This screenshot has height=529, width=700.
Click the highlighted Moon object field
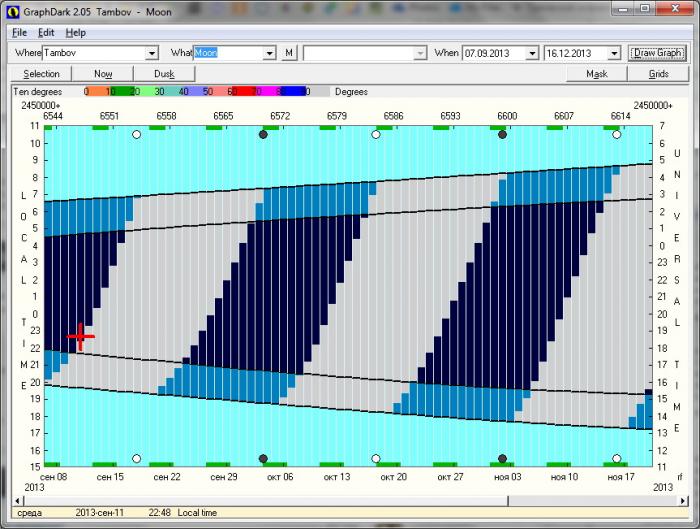pos(228,53)
